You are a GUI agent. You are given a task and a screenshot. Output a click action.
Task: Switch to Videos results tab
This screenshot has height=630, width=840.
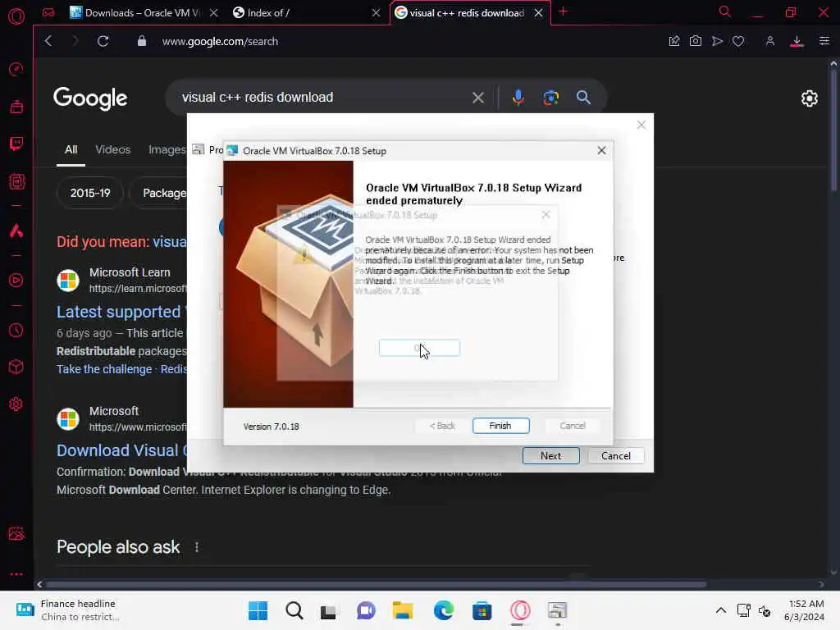click(112, 149)
